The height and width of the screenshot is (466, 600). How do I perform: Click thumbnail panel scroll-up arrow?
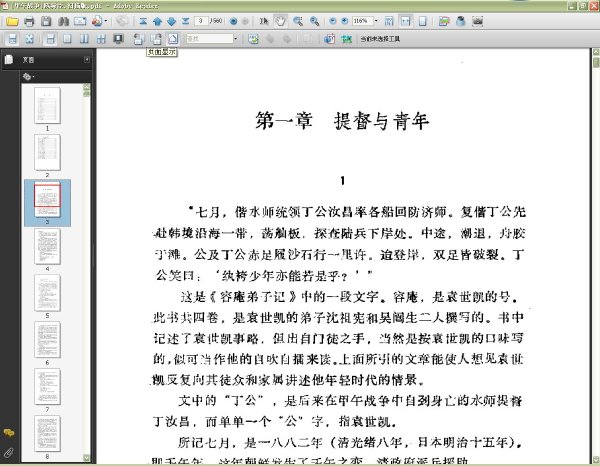click(x=86, y=87)
